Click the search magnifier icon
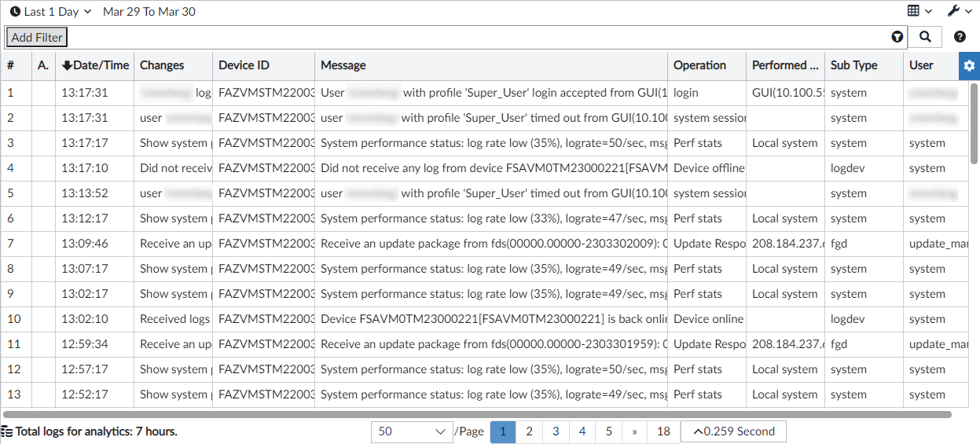The height and width of the screenshot is (444, 980). click(x=925, y=36)
